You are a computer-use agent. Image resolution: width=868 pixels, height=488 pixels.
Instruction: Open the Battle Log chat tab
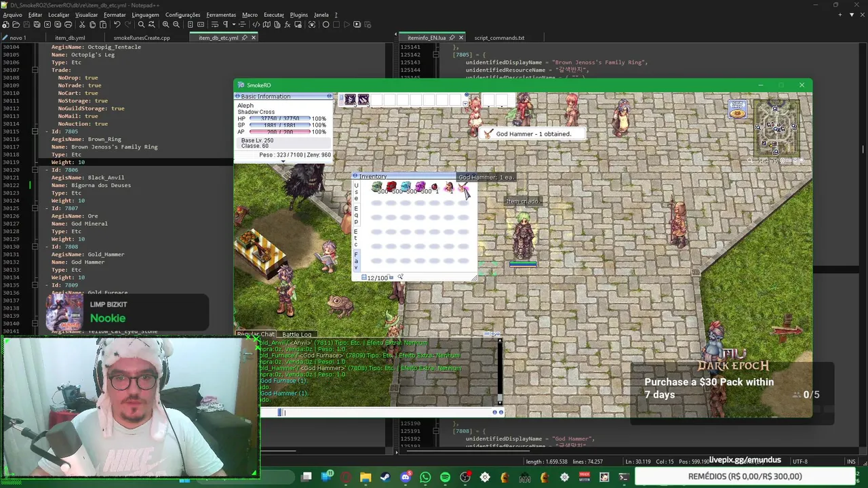296,334
